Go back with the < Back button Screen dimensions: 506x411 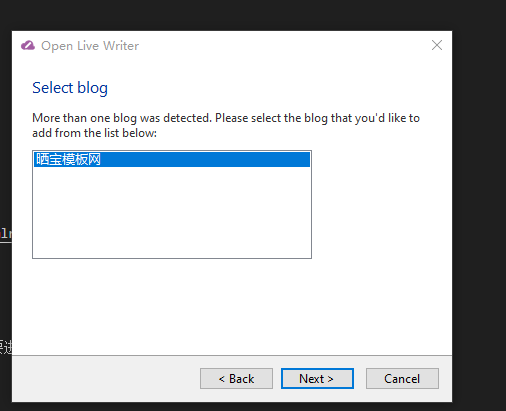pyautogui.click(x=236, y=378)
